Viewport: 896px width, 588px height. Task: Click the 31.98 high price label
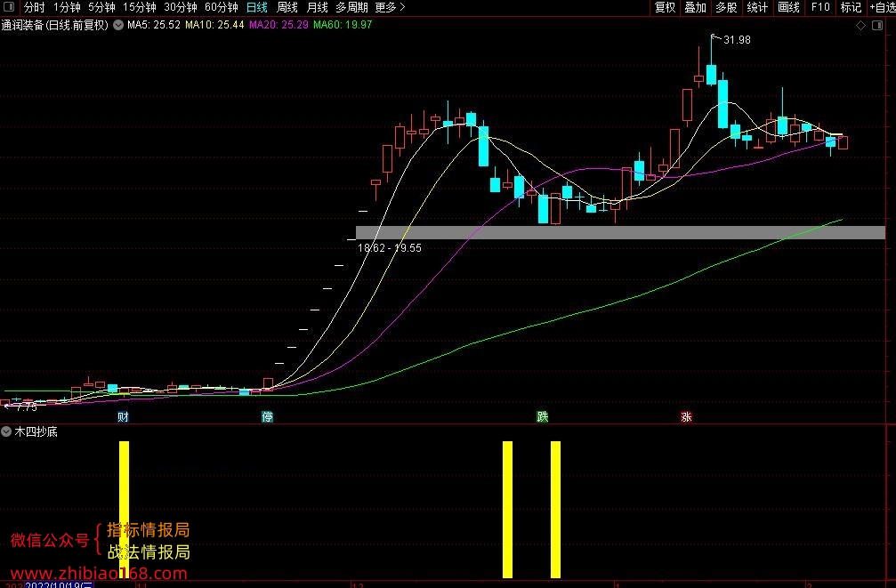(x=737, y=40)
